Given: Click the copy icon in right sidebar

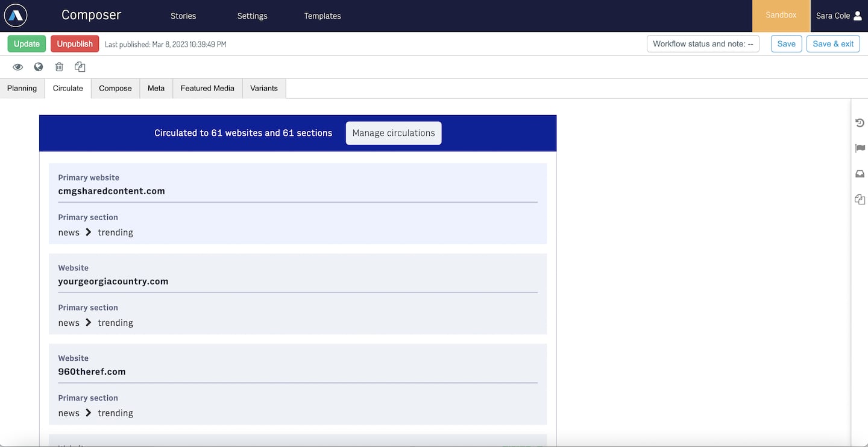Looking at the screenshot, I should point(860,199).
